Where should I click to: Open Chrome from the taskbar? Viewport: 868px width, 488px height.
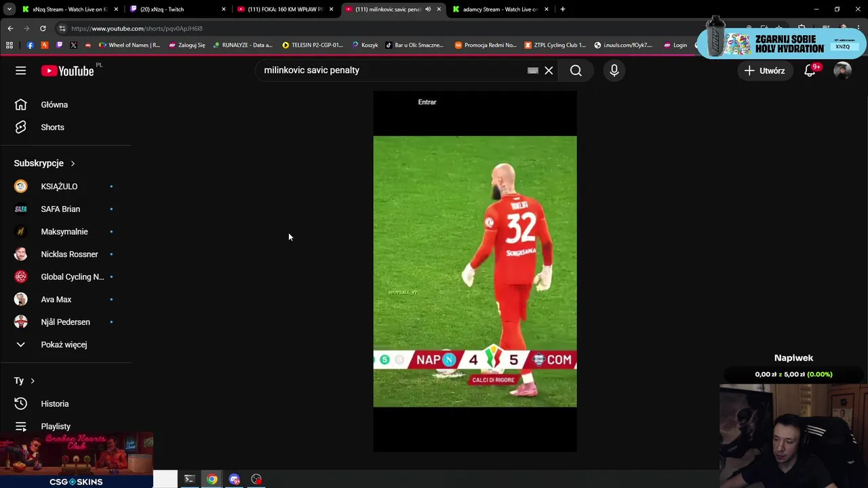tap(212, 479)
